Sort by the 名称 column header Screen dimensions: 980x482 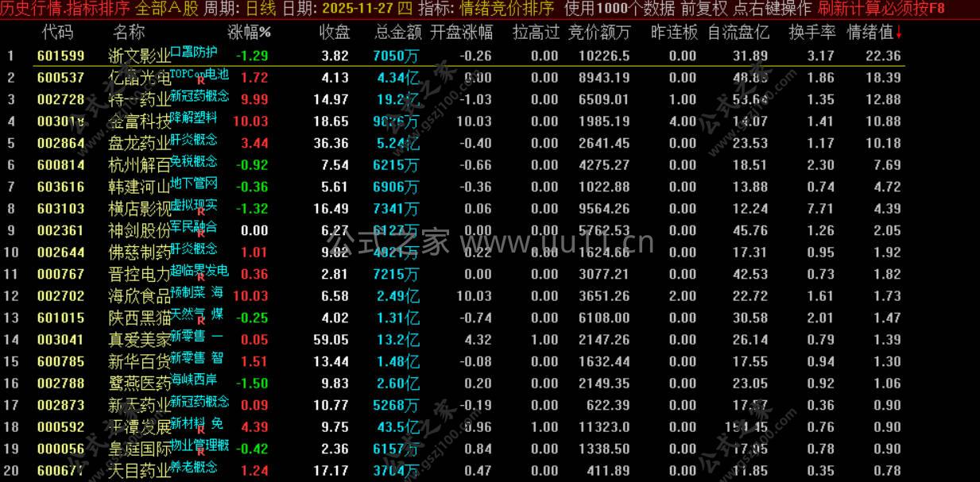coord(129,33)
